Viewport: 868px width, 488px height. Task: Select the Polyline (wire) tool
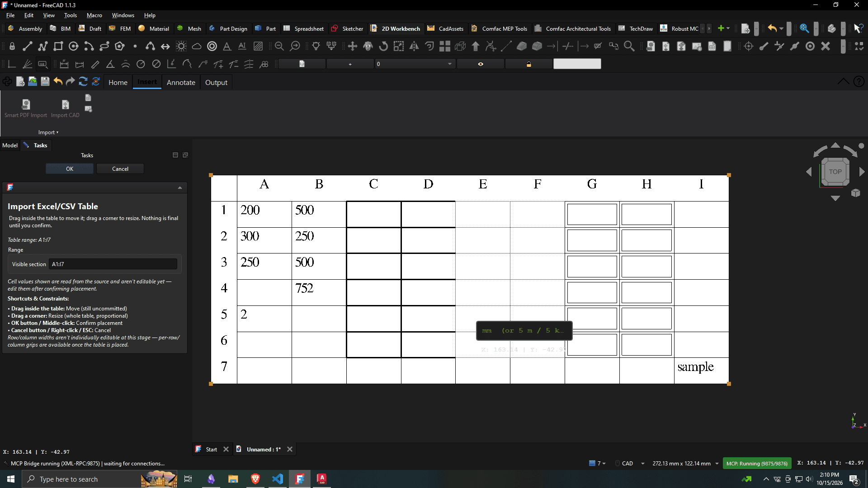pos(43,46)
